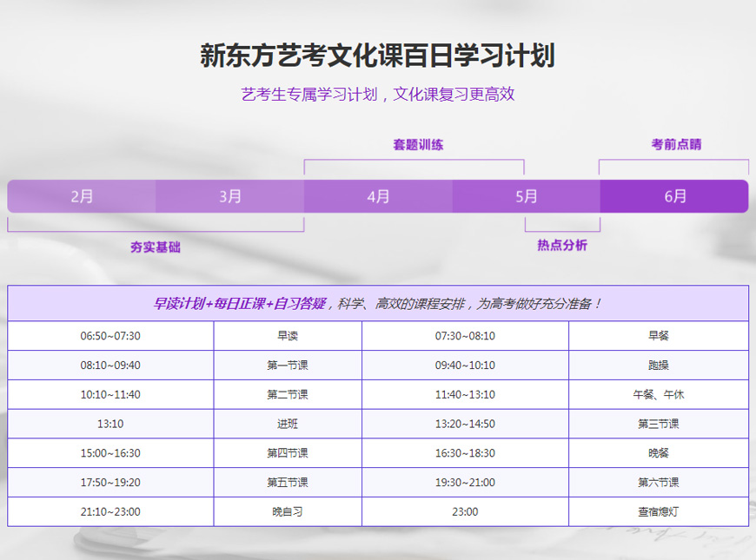Select the 3月 timeline segment

click(x=230, y=196)
